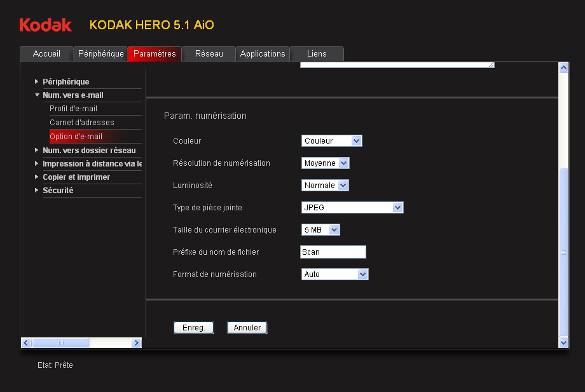Viewport: 585px width, 392px height.
Task: Collapse the Num. vers e-mail section
Action: point(72,95)
